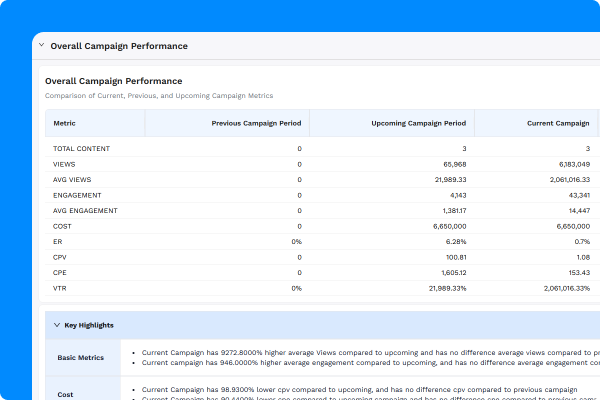This screenshot has width=600, height=400.
Task: Select the CPV row label
Action: point(61,257)
